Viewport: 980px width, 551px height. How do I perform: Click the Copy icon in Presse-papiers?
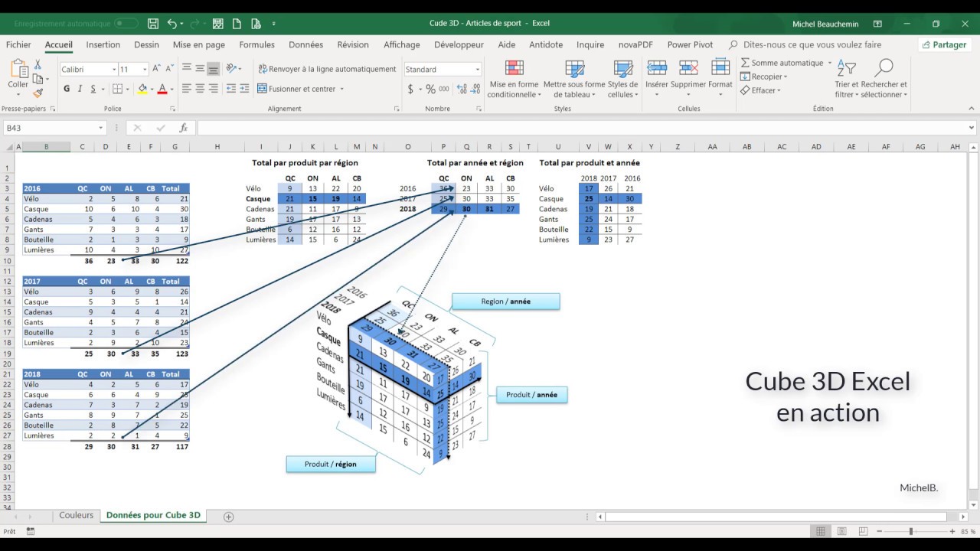(38, 80)
